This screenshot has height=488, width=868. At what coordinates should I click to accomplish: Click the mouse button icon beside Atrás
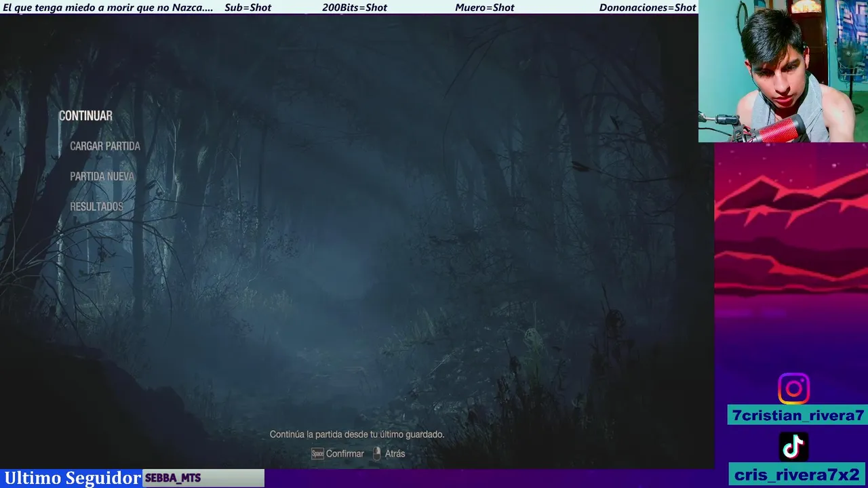[x=377, y=454]
